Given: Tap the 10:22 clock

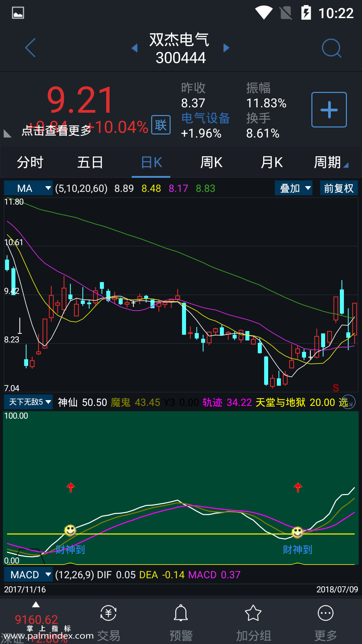Looking at the screenshot, I should [336, 13].
